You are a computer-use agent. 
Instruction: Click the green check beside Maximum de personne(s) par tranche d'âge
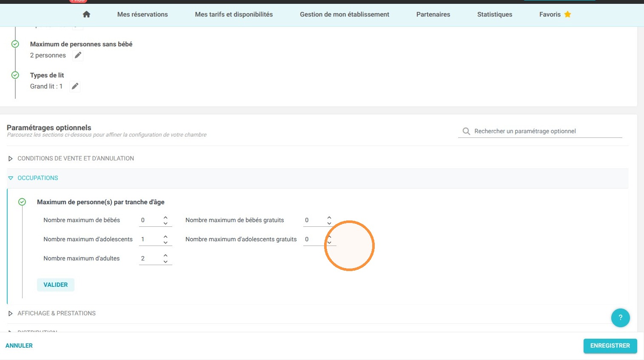click(22, 202)
